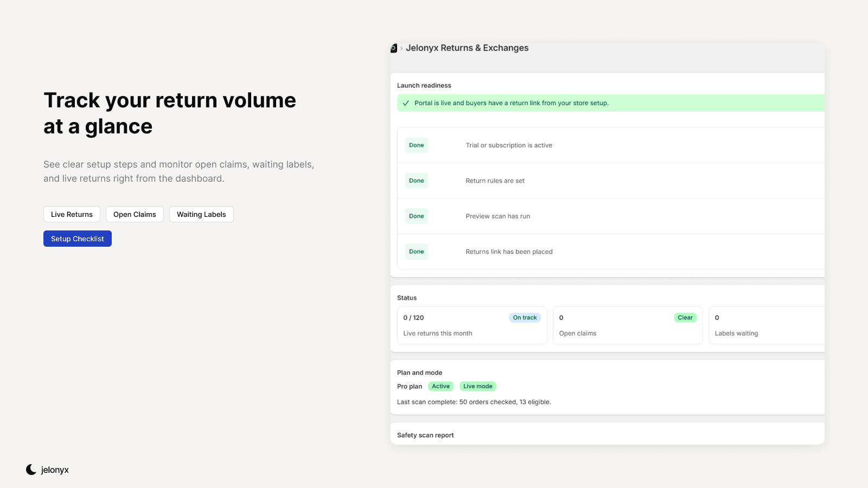
Task: Click the breadcrumb chevron before Jelonyx Returns
Action: (x=401, y=48)
